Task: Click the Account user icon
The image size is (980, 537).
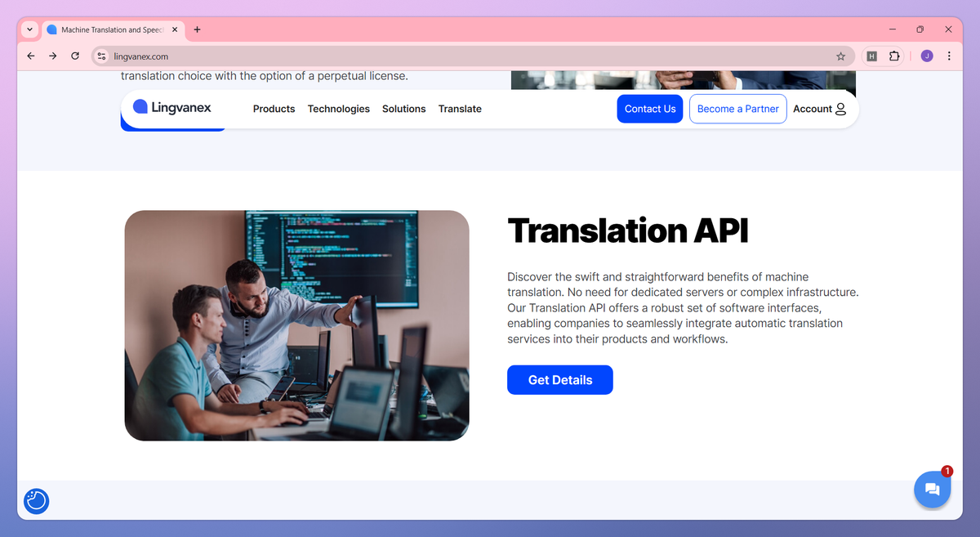Action: click(841, 109)
